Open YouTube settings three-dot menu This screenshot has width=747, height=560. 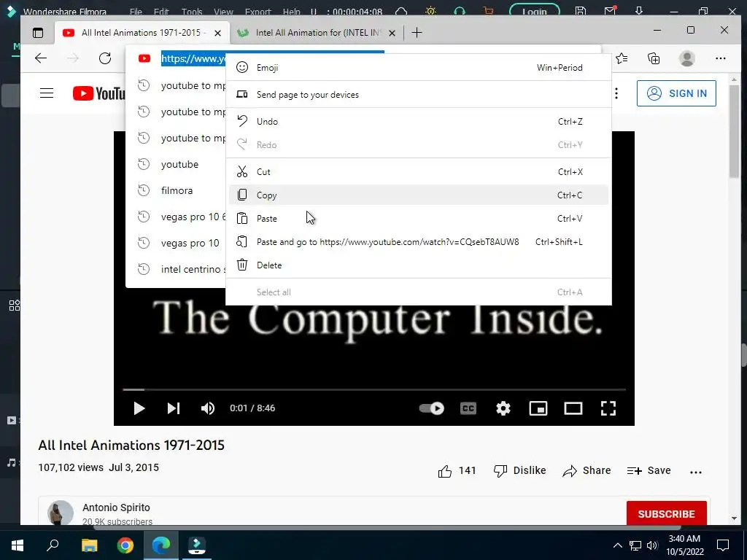(616, 93)
